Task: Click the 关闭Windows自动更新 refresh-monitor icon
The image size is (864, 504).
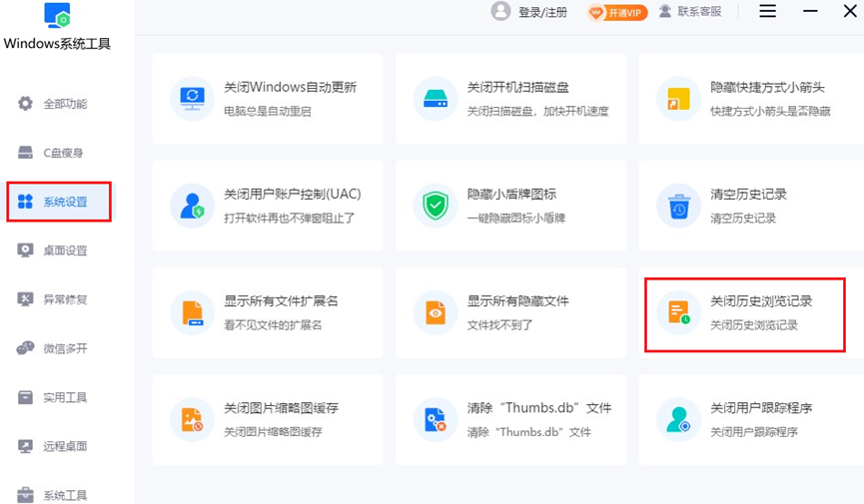Action: coord(193,99)
